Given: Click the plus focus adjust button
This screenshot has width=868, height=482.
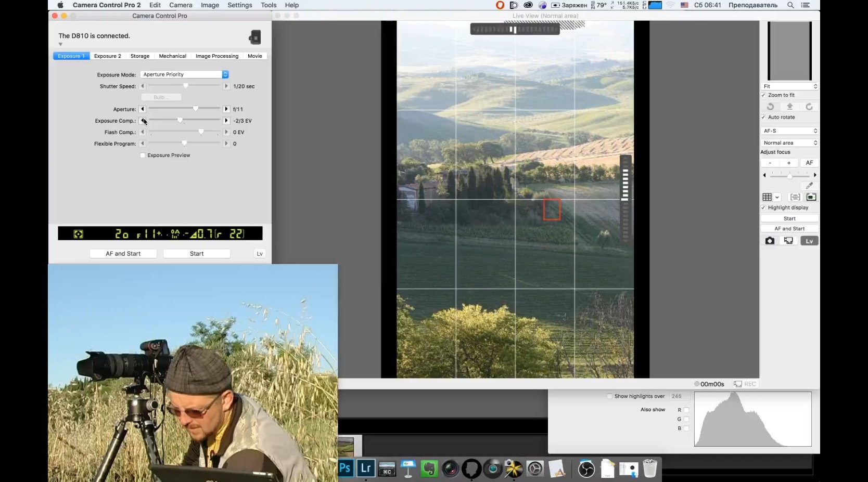Looking at the screenshot, I should coord(789,163).
